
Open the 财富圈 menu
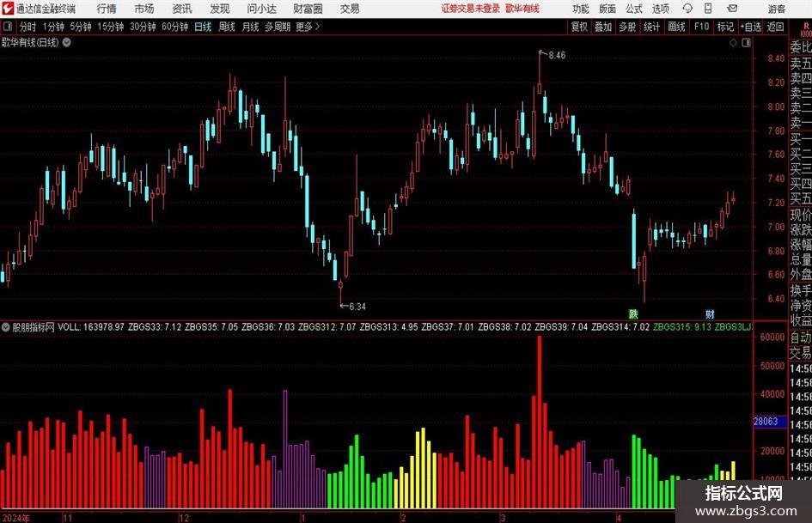tap(308, 9)
